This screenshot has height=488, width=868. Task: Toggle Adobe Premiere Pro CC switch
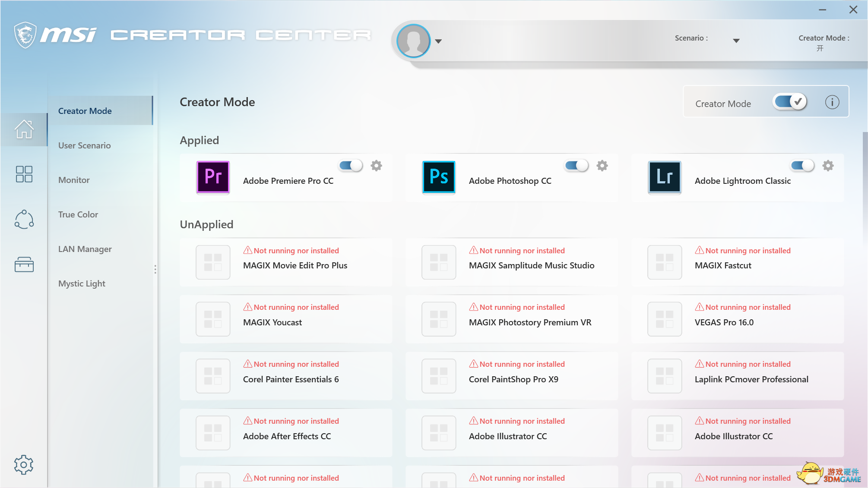pyautogui.click(x=350, y=166)
